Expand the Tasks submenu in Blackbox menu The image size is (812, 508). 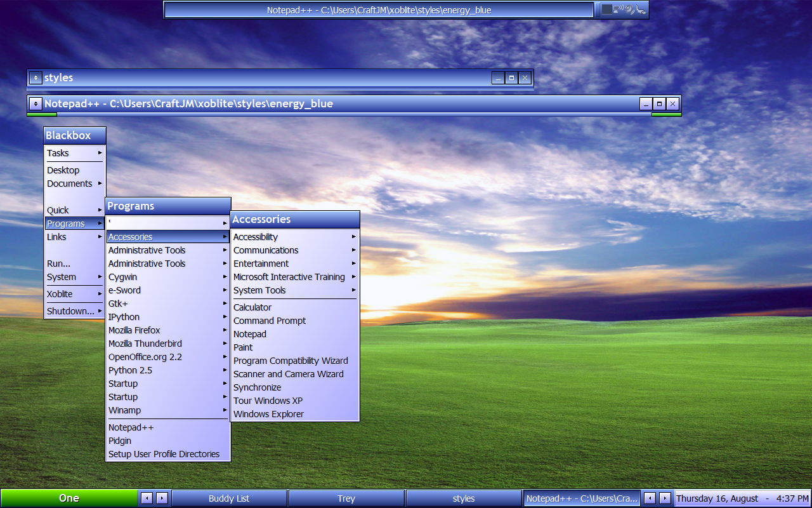pyautogui.click(x=74, y=153)
